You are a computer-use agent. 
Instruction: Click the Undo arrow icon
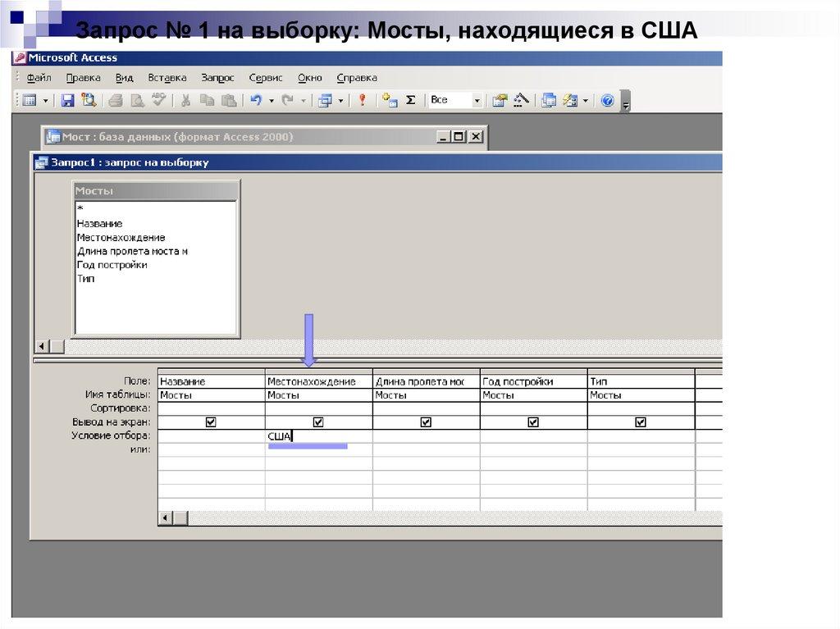point(256,100)
